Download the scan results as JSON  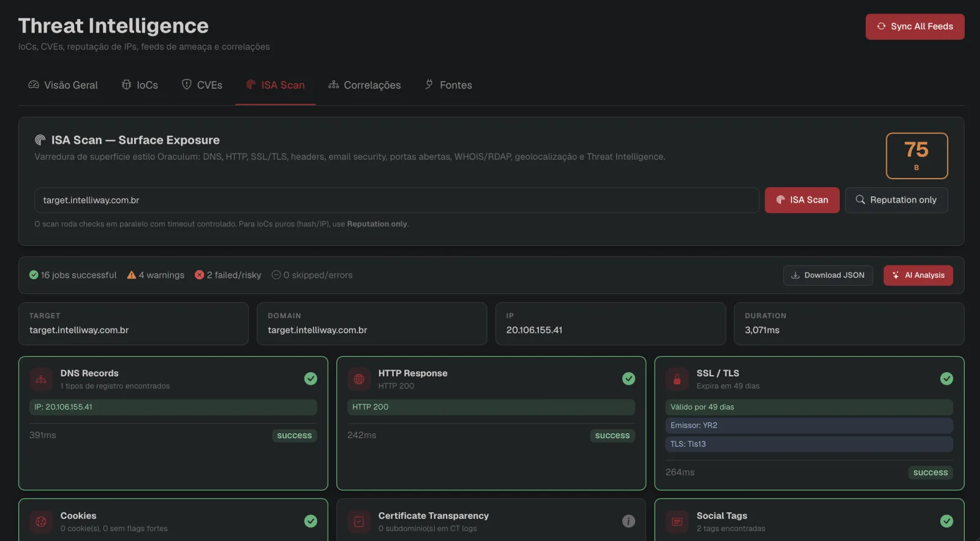(827, 275)
